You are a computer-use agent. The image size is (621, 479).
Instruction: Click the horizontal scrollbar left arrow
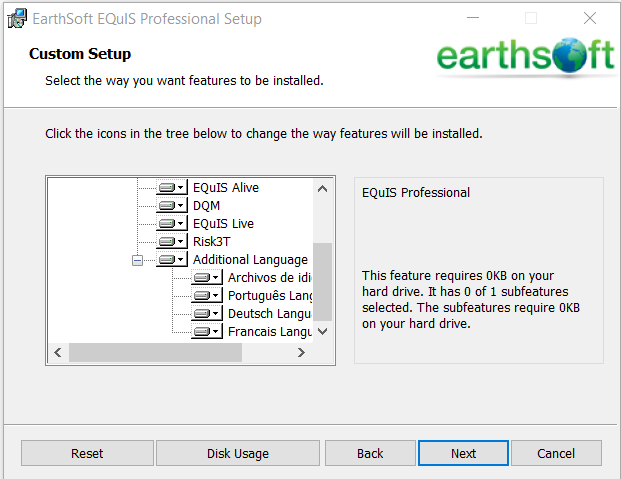coord(57,353)
